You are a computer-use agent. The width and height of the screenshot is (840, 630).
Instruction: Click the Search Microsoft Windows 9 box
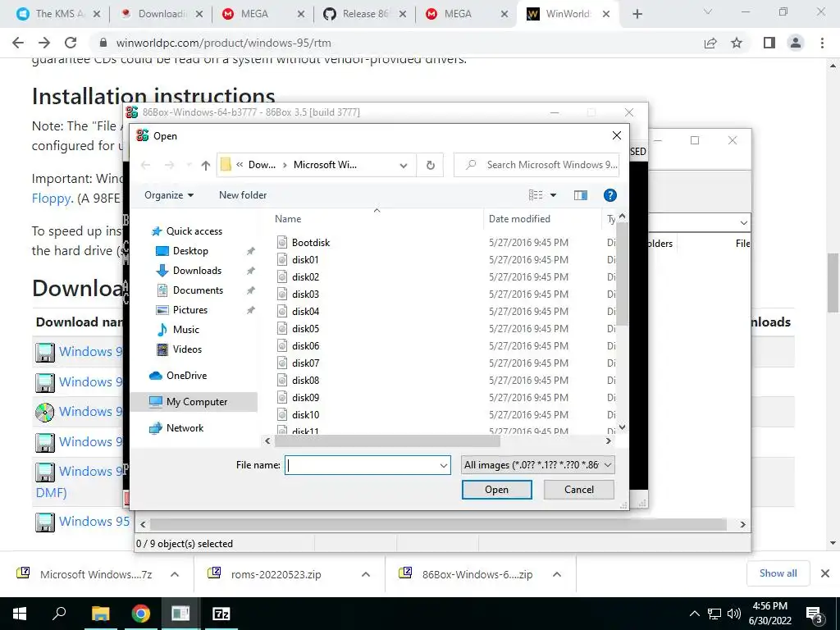(536, 165)
